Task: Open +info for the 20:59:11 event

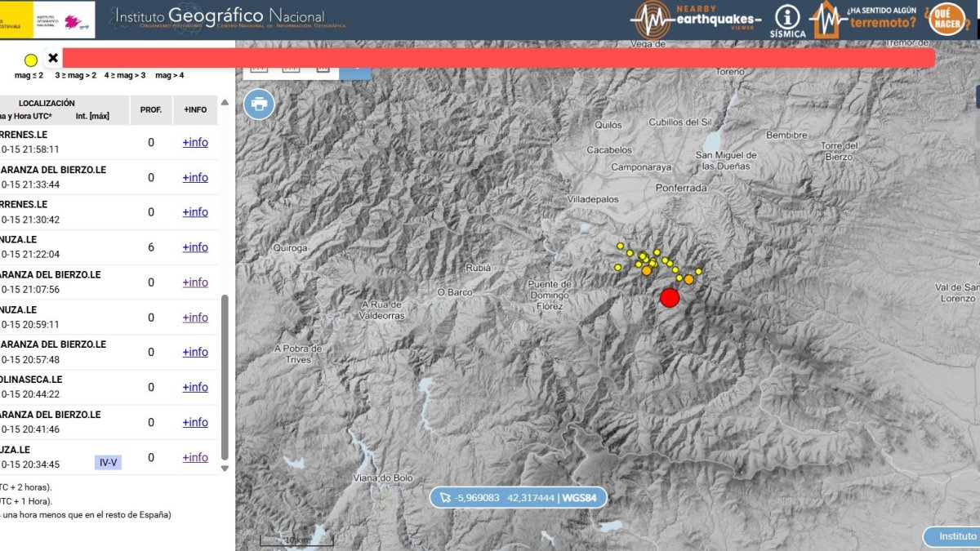Action: coord(195,317)
